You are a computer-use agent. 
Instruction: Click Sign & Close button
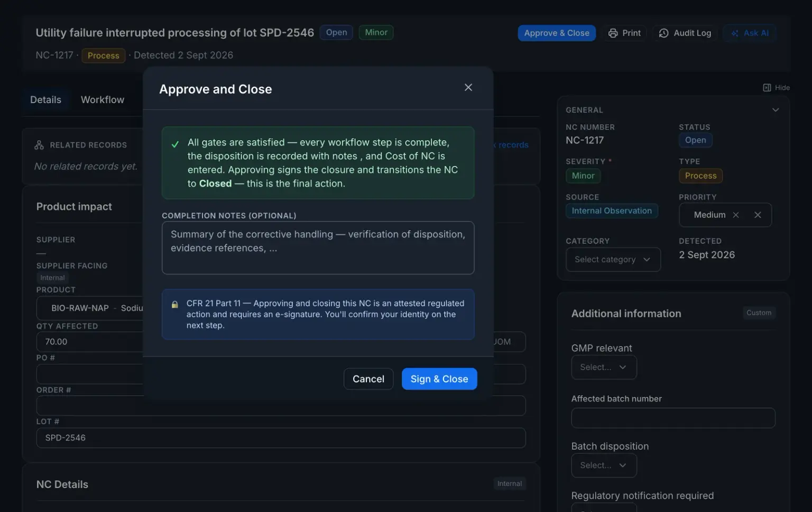[439, 379]
